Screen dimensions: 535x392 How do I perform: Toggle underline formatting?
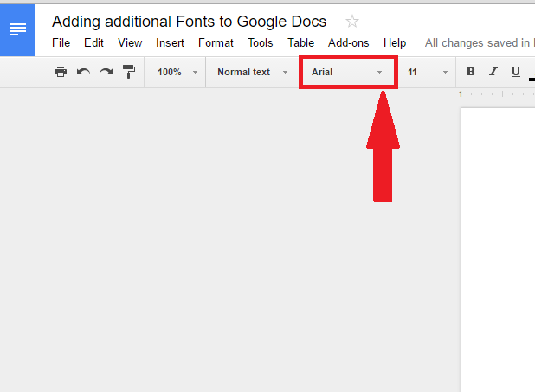(516, 72)
